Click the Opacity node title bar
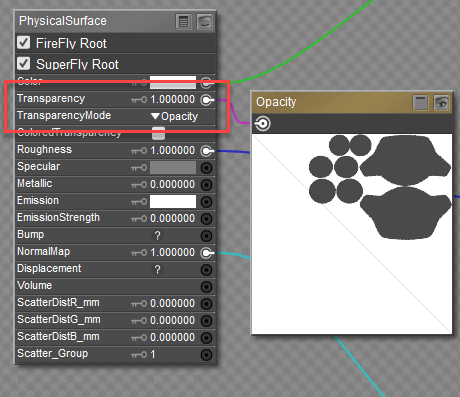 tap(352, 102)
